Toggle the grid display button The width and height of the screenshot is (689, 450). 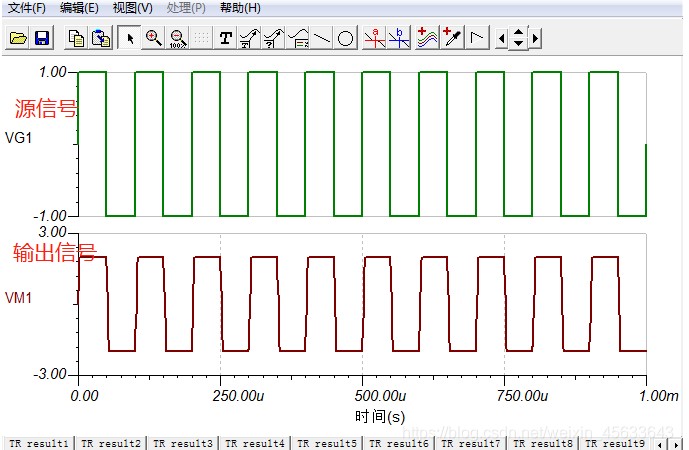(202, 38)
